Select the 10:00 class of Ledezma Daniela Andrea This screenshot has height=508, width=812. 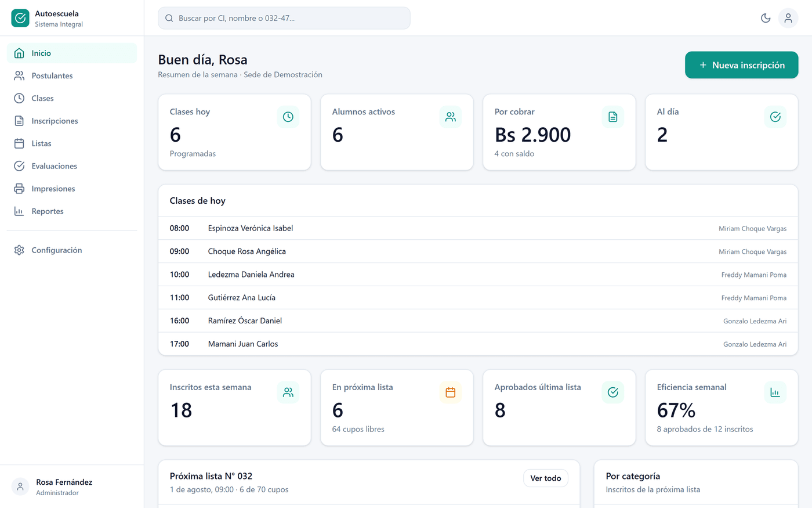click(478, 275)
